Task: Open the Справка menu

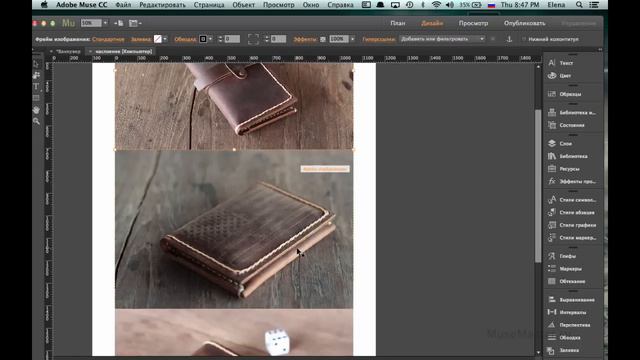Action: pos(340,5)
